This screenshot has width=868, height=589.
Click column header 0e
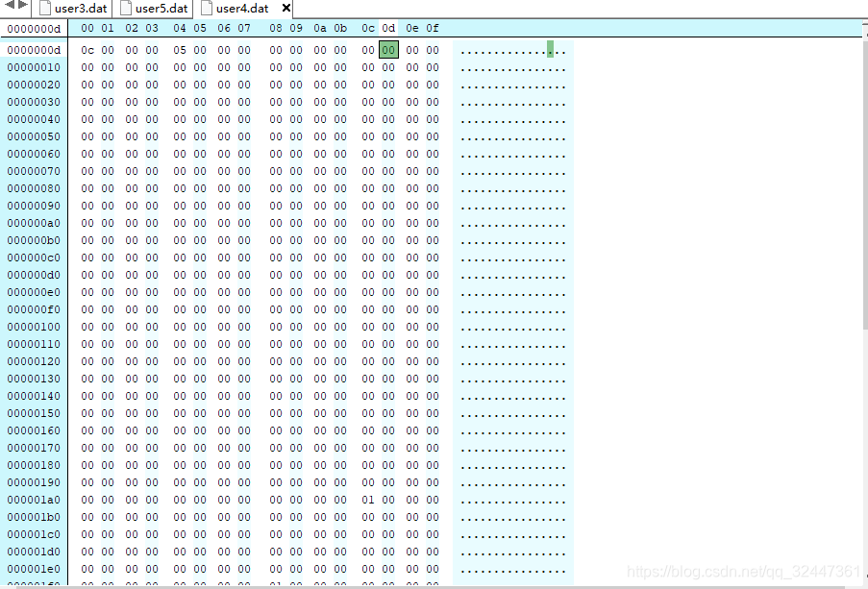coord(412,28)
